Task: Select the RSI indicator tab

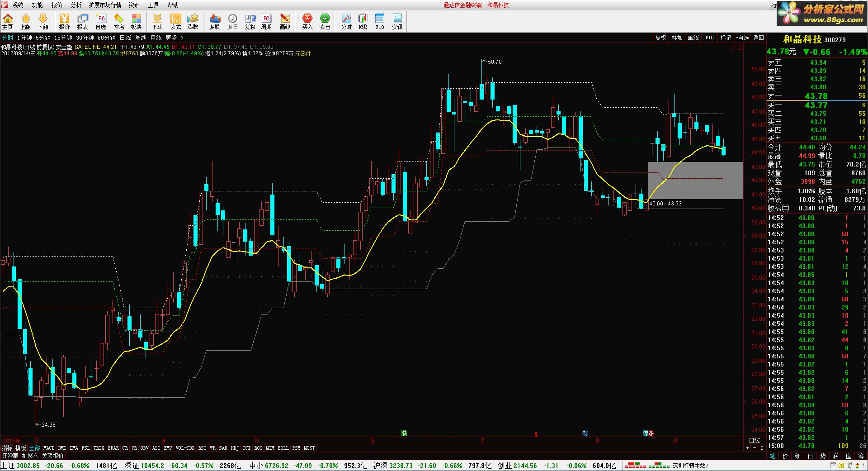Action: click(x=202, y=448)
